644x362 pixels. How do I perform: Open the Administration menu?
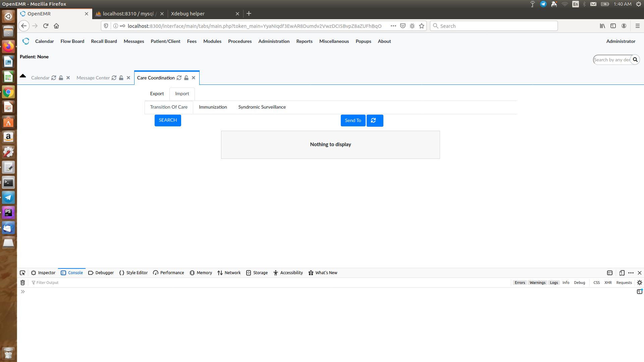pyautogui.click(x=274, y=41)
